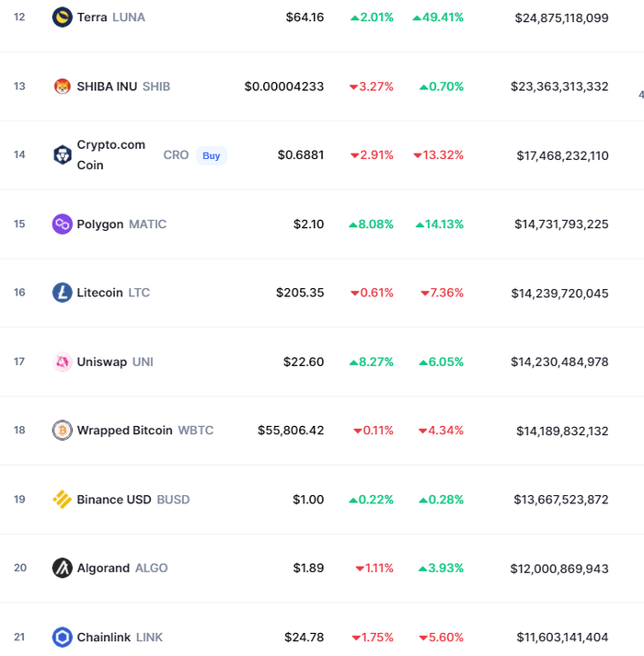The image size is (644, 656).
Task: Click the Binance USD name link
Action: coord(114,500)
